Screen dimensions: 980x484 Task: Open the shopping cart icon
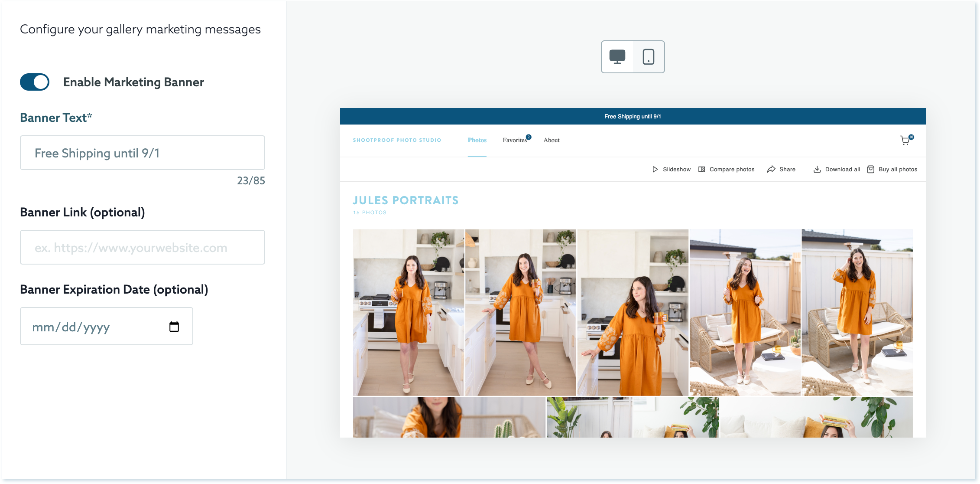coord(905,140)
